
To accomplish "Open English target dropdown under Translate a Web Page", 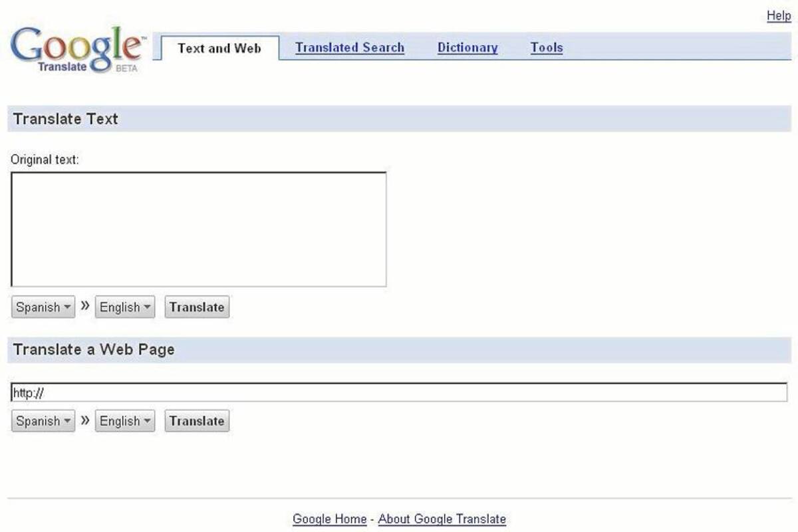I will pyautogui.click(x=125, y=421).
